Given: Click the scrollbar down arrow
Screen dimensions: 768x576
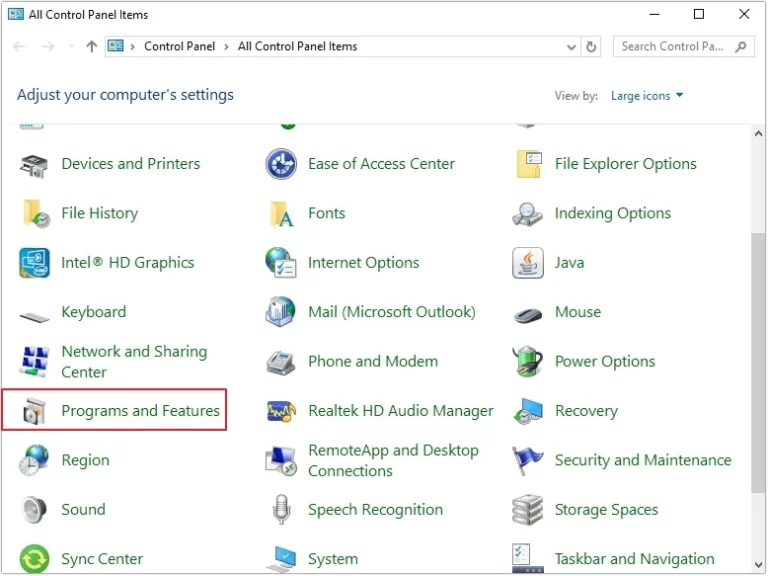Looking at the screenshot, I should point(758,565).
